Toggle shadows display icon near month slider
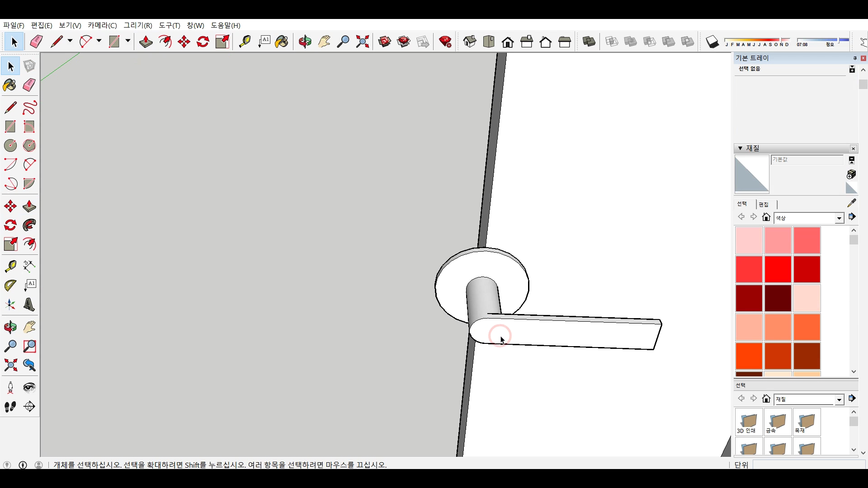 (712, 42)
